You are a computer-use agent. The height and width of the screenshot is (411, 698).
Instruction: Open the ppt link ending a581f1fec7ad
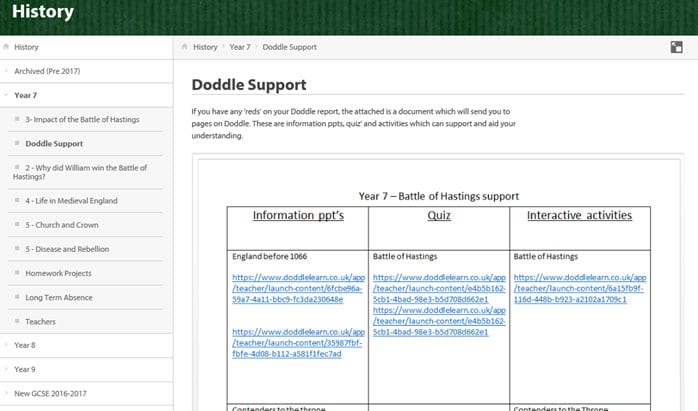[x=298, y=343]
